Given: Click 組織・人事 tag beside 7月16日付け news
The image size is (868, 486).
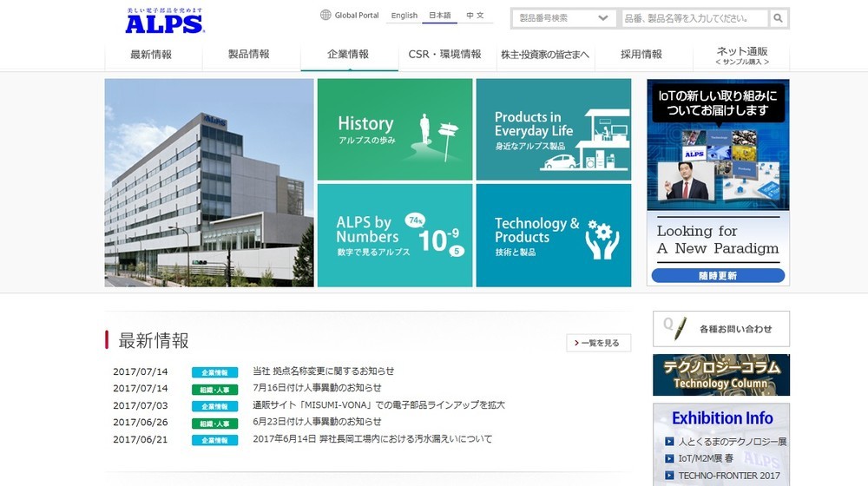Looking at the screenshot, I should pos(214,390).
